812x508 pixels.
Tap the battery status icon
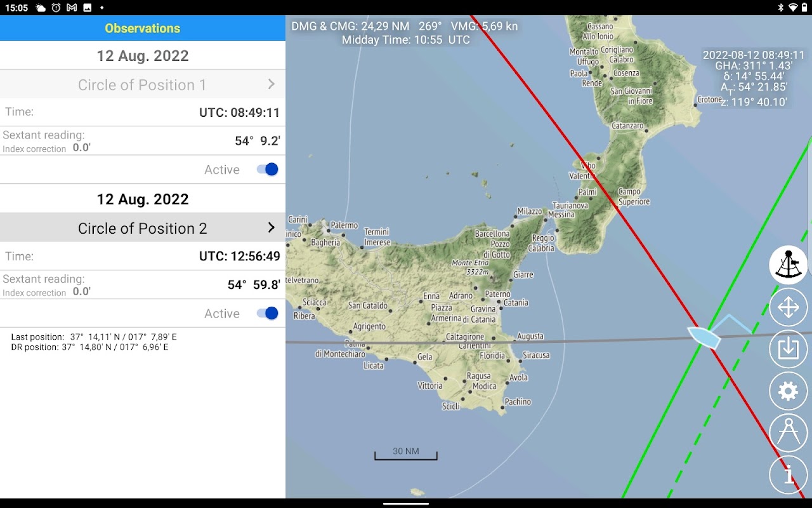pos(804,8)
